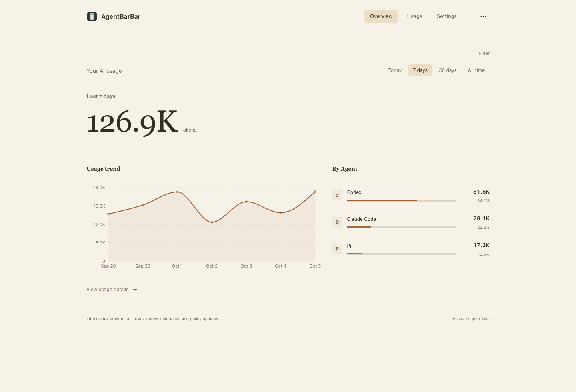The width and height of the screenshot is (576, 392).
Task: Click the Claude Code agent name
Action: click(361, 219)
